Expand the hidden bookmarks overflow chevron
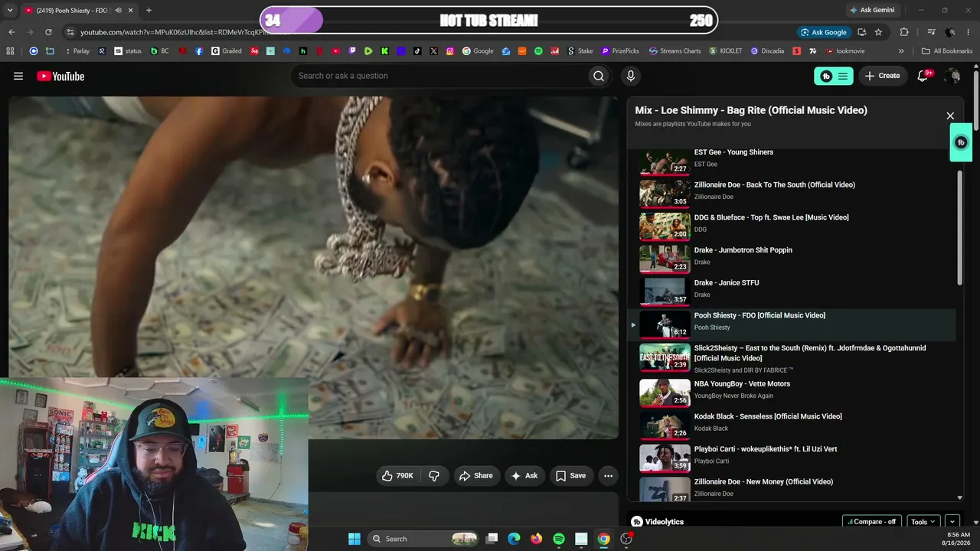The height and width of the screenshot is (551, 980). (x=901, y=51)
